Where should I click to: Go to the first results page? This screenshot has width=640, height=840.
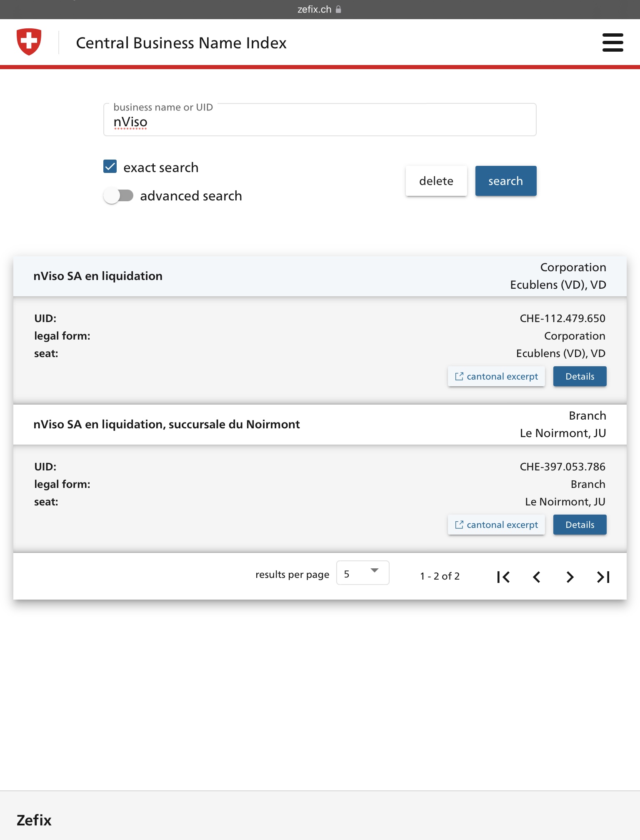[503, 577]
